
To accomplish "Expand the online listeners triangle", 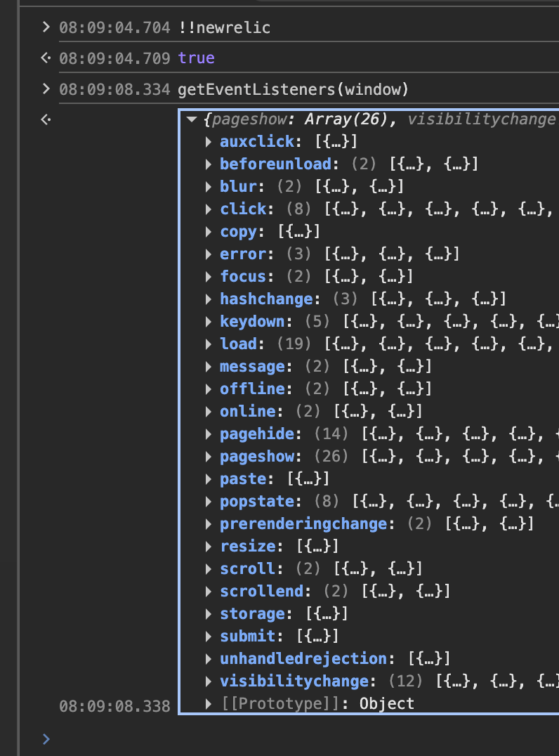I will (x=208, y=412).
